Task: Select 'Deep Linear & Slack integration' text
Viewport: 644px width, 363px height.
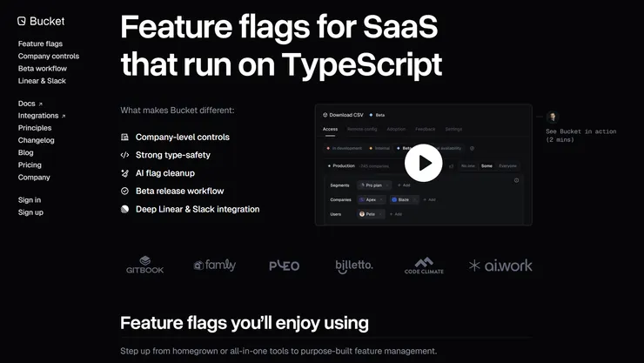Action: click(x=198, y=209)
